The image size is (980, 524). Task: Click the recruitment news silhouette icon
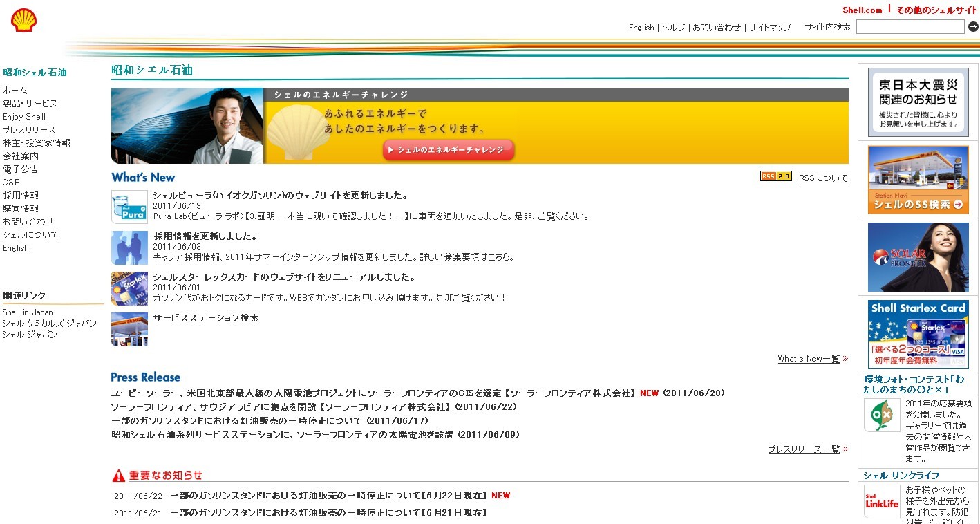129,248
